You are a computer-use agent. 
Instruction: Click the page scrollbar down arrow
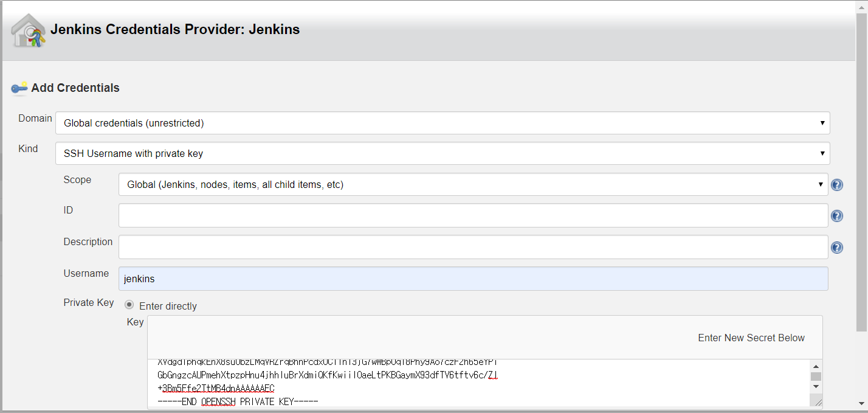862,403
